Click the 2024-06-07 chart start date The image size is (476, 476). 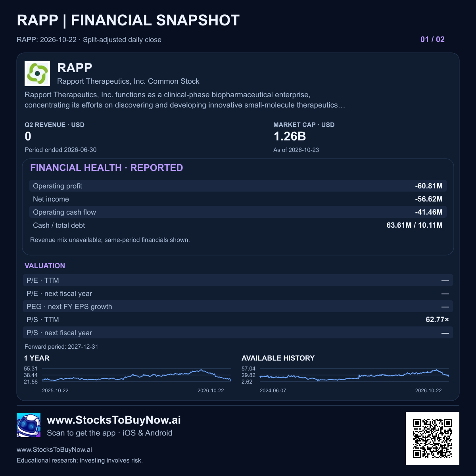tap(273, 391)
